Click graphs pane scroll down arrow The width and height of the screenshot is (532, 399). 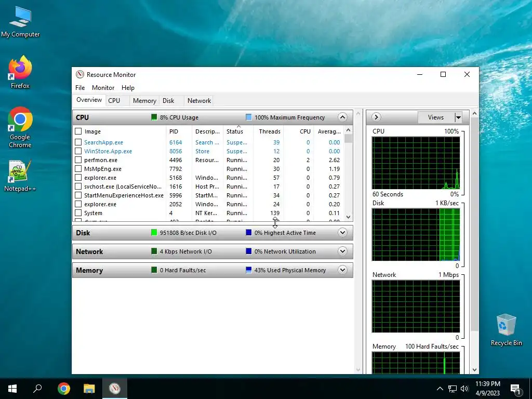[x=474, y=370]
